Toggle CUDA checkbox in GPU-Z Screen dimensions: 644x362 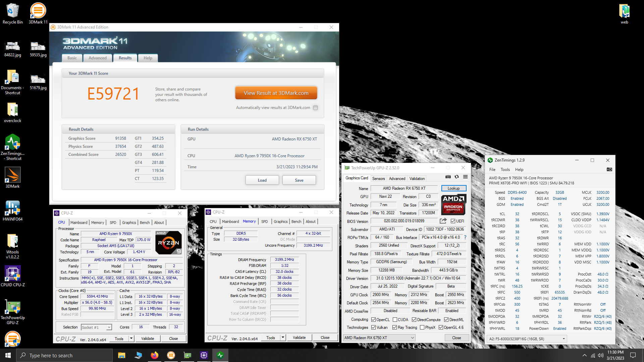point(395,320)
